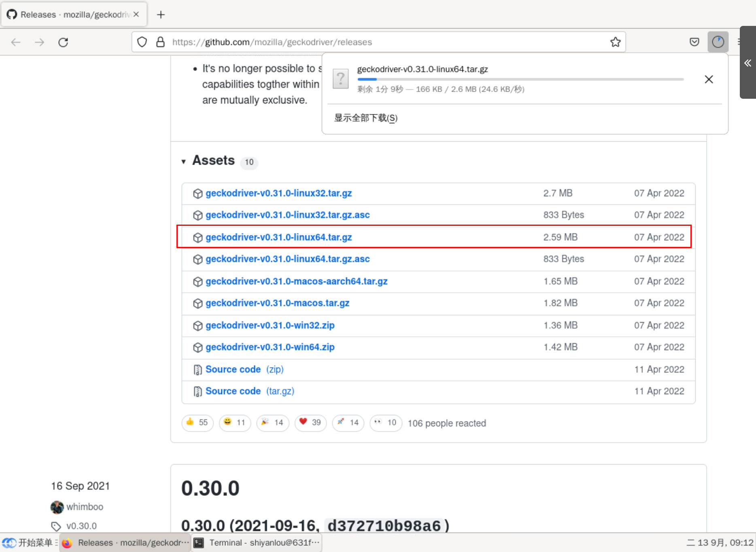
Task: Toggle rocket reaction with 14
Action: 348,423
